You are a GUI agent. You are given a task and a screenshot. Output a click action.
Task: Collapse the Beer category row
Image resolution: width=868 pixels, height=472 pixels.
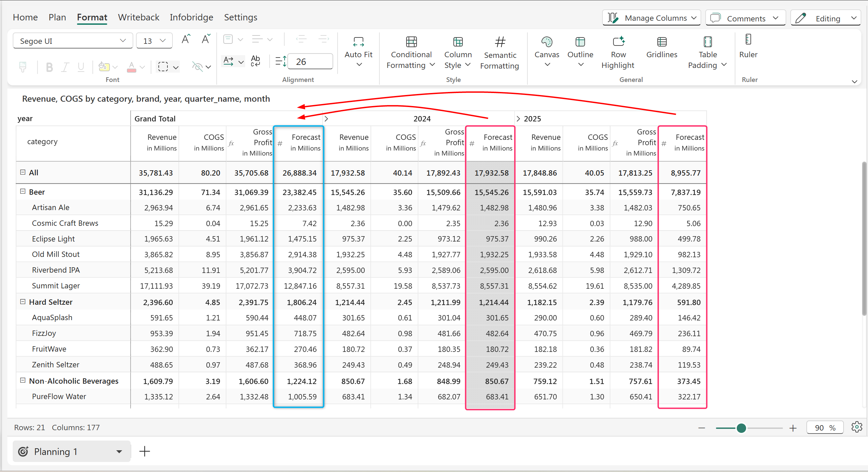(x=22, y=192)
